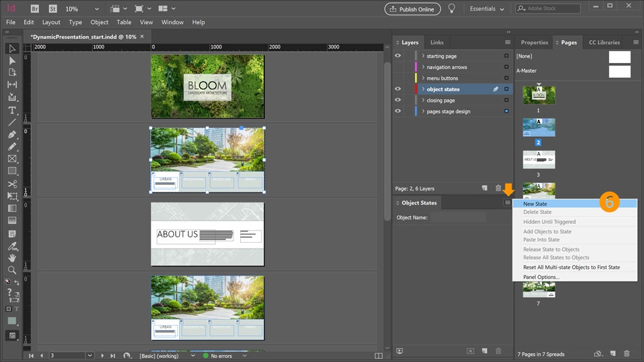The image size is (644, 362).
Task: Toggle visibility of closing page layer
Action: (398, 100)
